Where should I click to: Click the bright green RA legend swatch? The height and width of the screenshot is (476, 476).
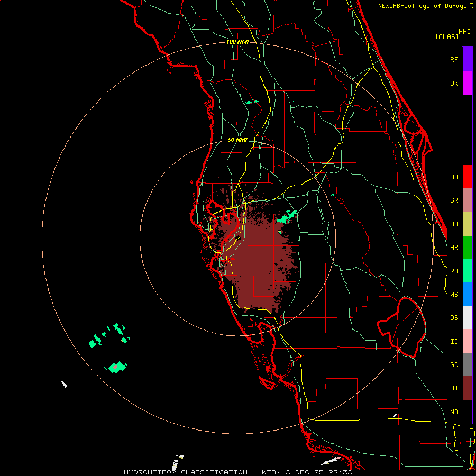tap(467, 271)
